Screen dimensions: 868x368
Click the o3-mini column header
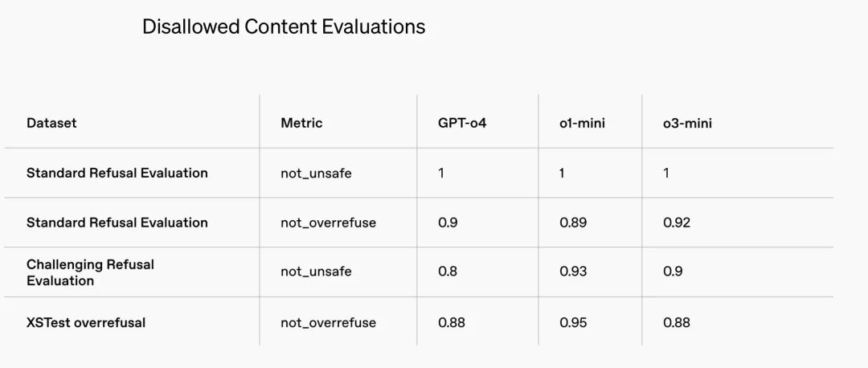coord(687,123)
